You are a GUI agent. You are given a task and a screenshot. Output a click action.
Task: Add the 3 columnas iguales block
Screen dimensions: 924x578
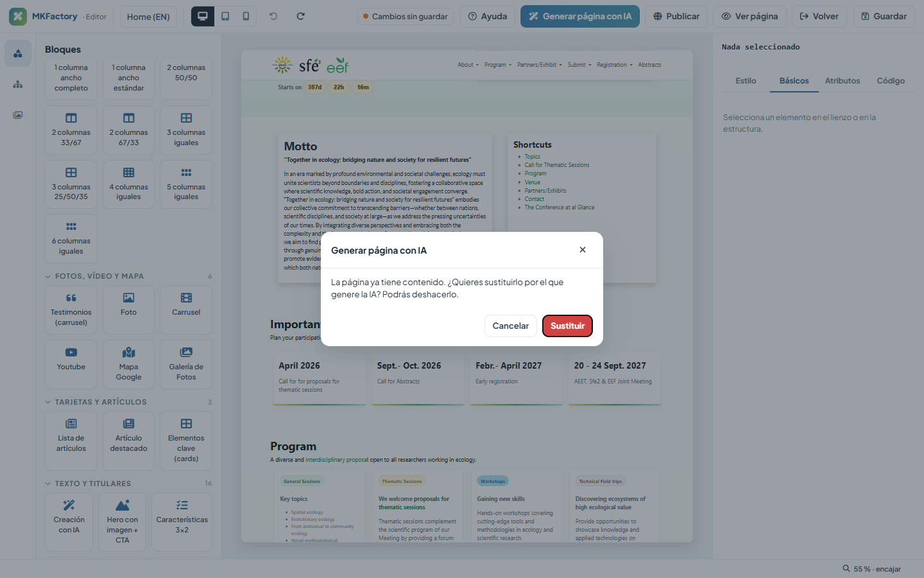(x=186, y=130)
